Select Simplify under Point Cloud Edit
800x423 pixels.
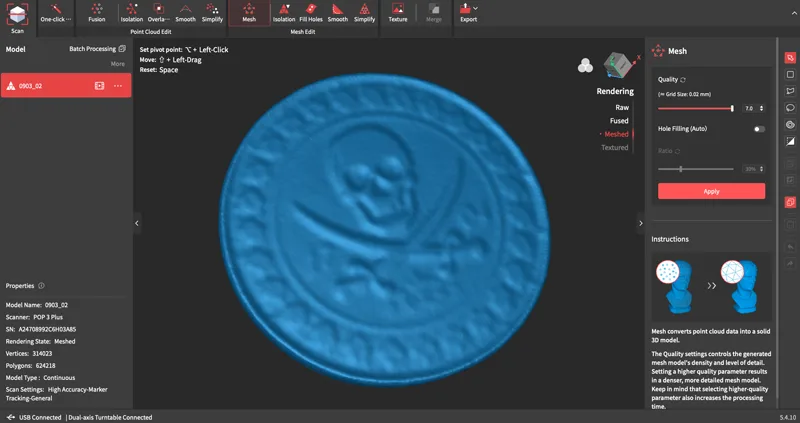pyautogui.click(x=212, y=14)
